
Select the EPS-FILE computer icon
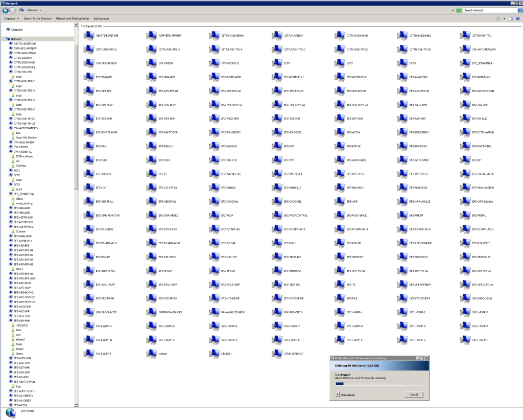pos(340,298)
